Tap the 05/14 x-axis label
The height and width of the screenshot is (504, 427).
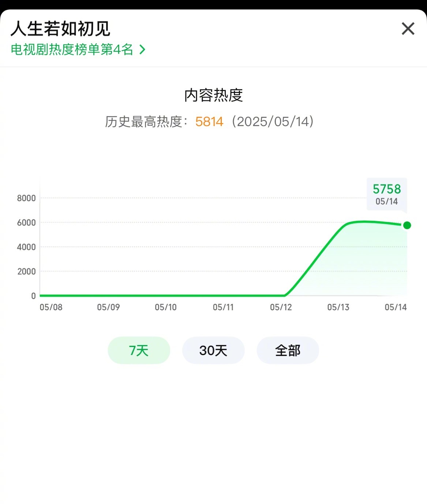396,307
